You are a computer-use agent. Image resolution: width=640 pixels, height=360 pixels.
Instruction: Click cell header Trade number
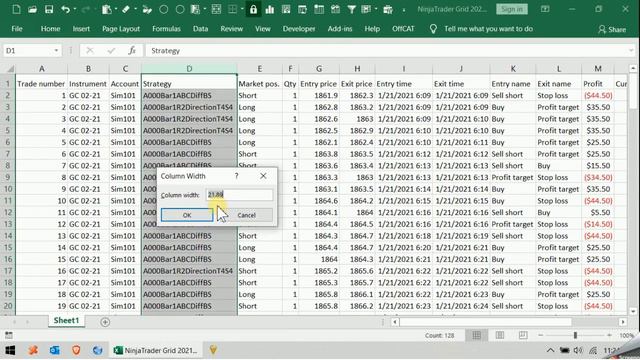click(x=41, y=84)
